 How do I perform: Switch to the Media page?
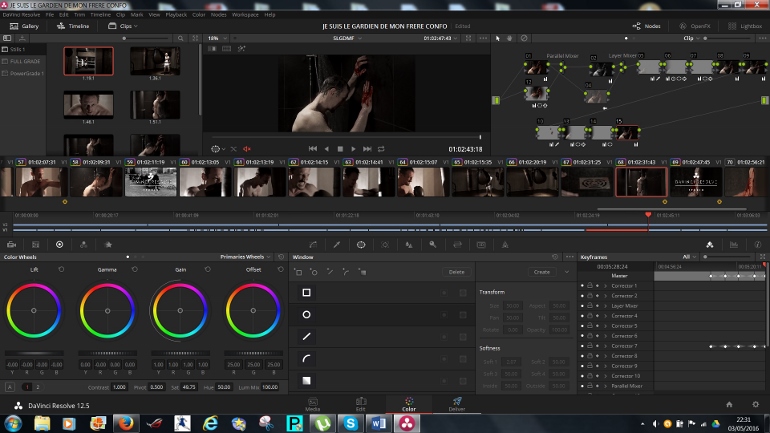tap(313, 405)
